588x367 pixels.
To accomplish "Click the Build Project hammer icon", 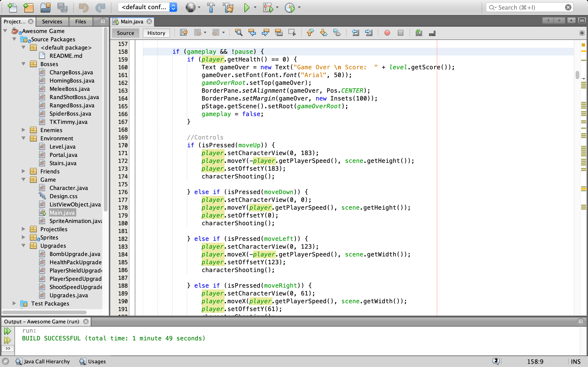I will point(211,8).
